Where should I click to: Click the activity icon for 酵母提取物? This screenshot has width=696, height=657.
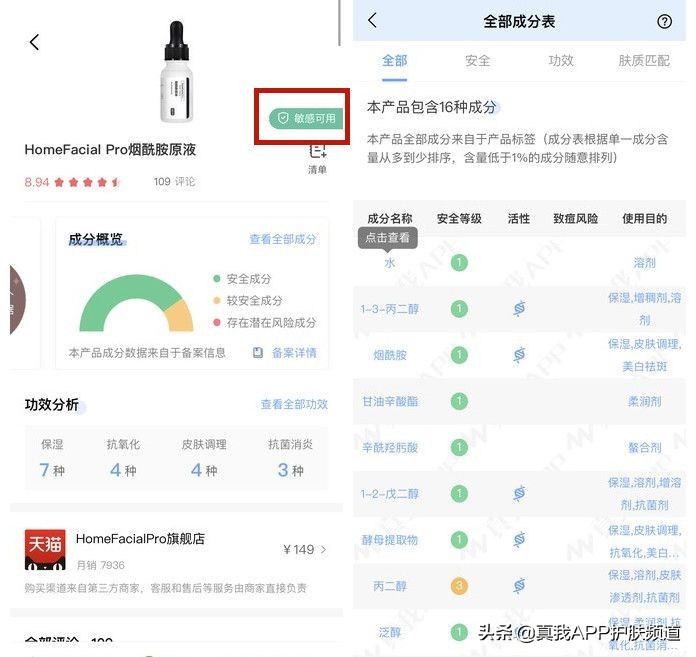(x=519, y=539)
